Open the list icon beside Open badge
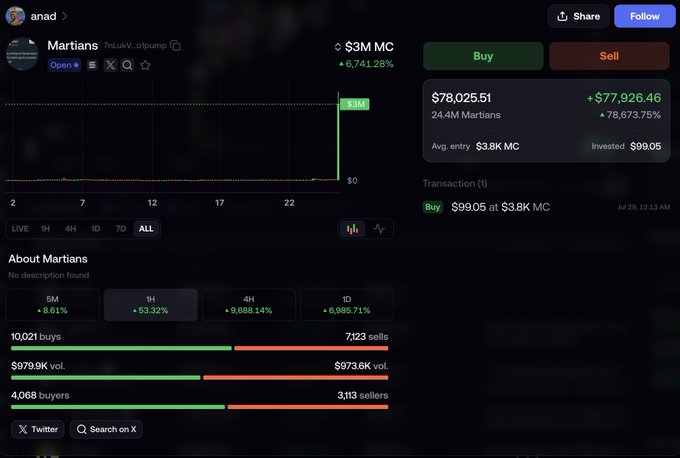This screenshot has width=680, height=458. [x=92, y=65]
